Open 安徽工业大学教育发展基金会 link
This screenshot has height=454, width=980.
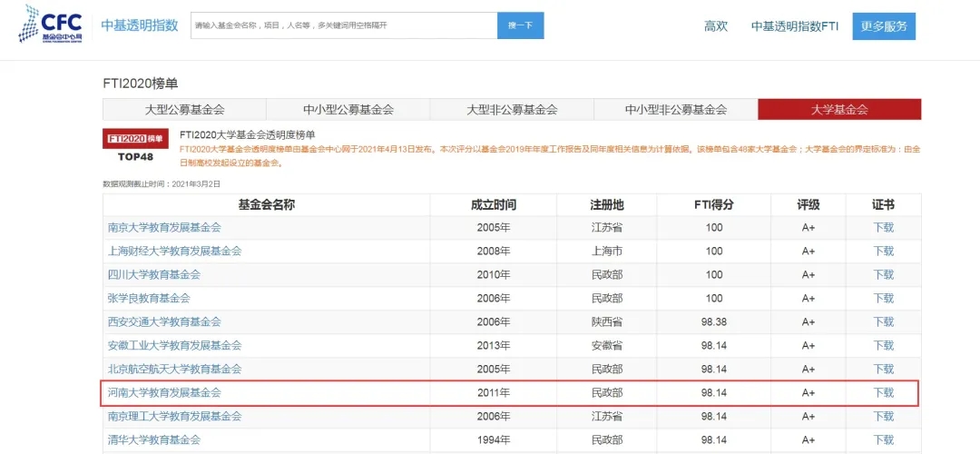(x=174, y=345)
